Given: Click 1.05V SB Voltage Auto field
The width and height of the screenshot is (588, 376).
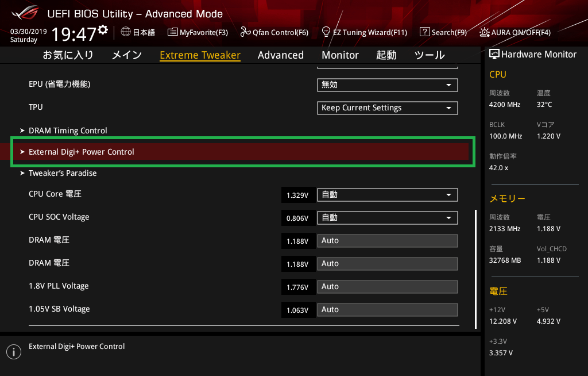Looking at the screenshot, I should point(388,309).
